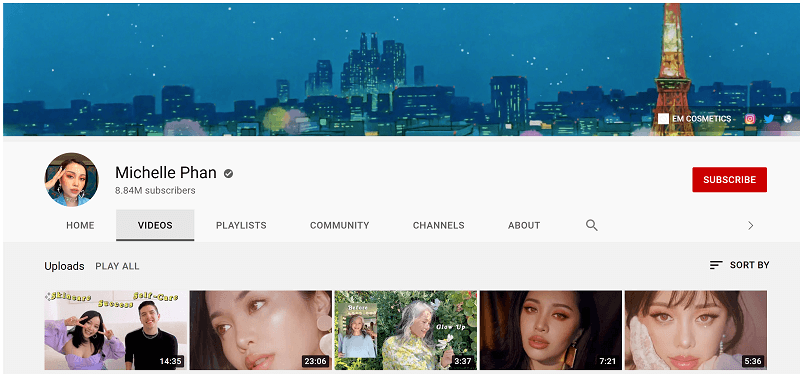Open the SORT BY dropdown
The width and height of the screenshot is (800, 374).
(x=739, y=265)
